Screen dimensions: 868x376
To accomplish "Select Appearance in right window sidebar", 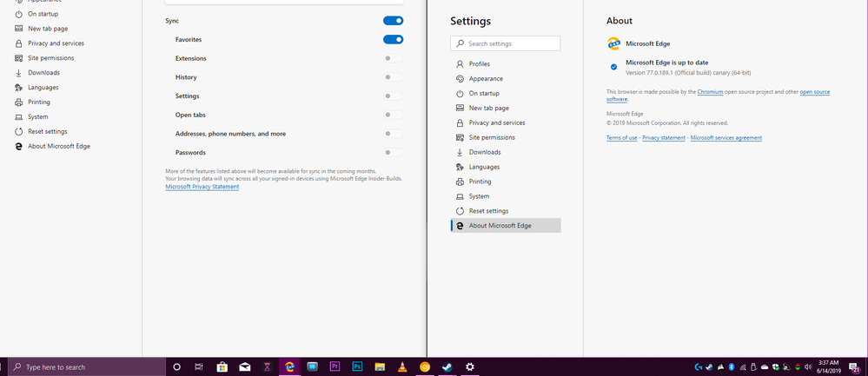I will click(x=506, y=78).
